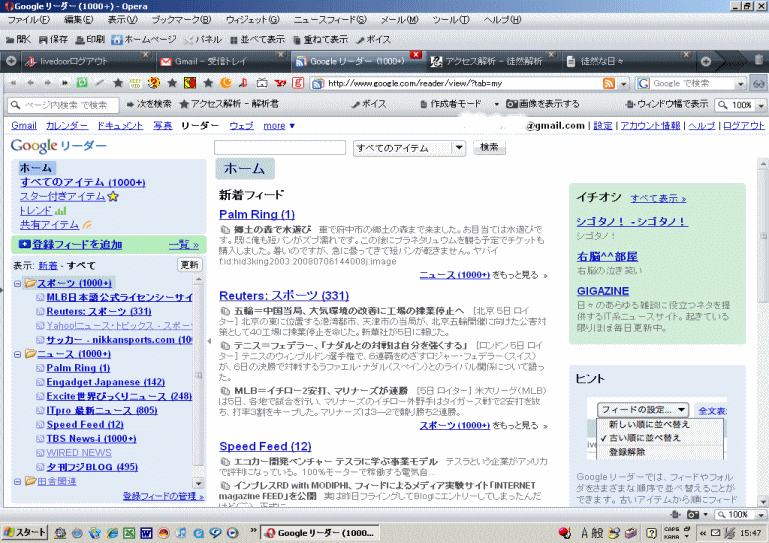
Task: Toggle 作成者モード author mode
Action: (450, 104)
